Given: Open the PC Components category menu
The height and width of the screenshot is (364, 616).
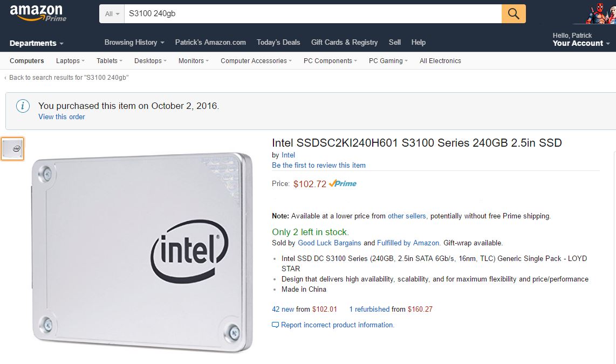Looking at the screenshot, I should pos(330,61).
